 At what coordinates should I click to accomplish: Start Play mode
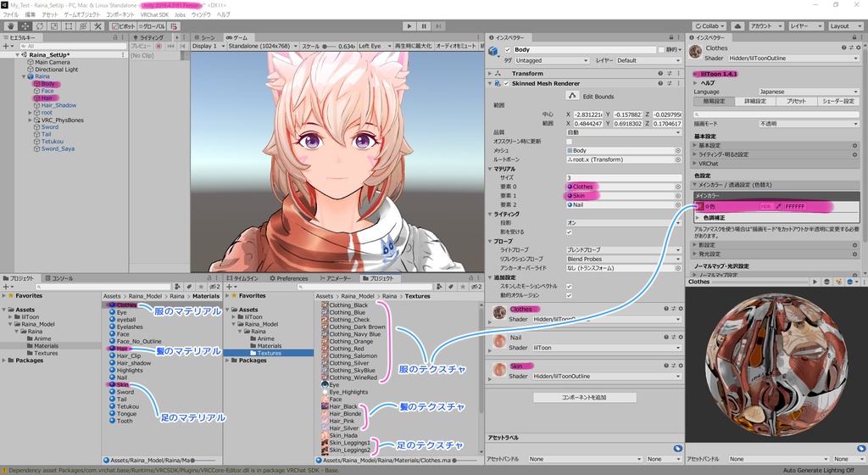pos(409,26)
